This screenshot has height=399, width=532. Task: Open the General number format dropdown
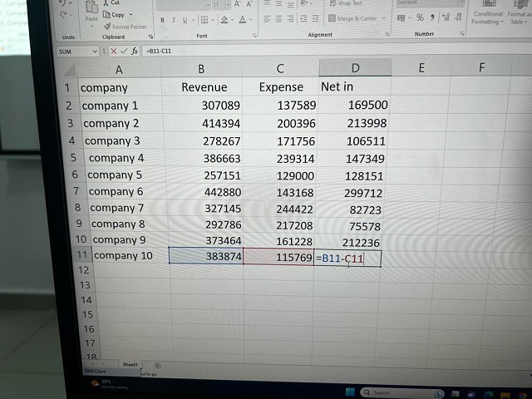click(x=461, y=2)
